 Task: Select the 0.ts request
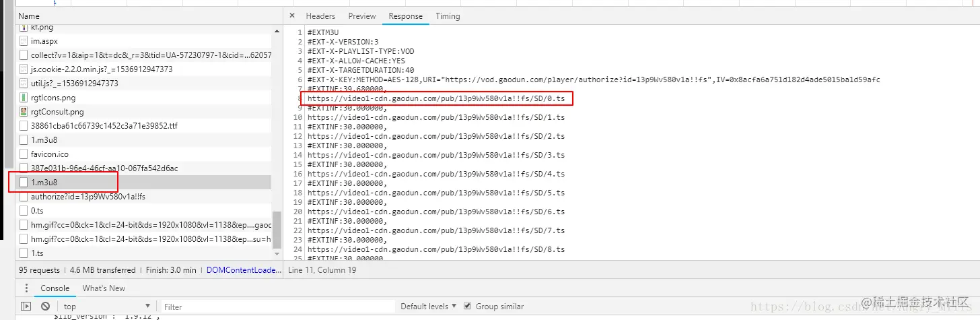click(x=144, y=211)
